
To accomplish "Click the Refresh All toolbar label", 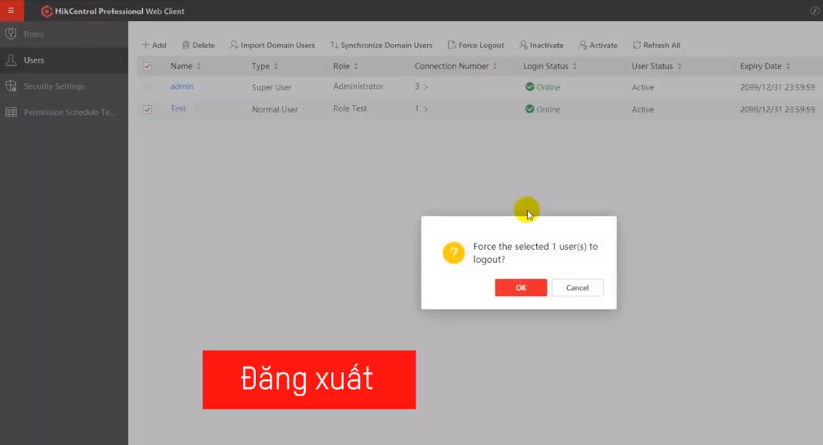I will pyautogui.click(x=662, y=45).
